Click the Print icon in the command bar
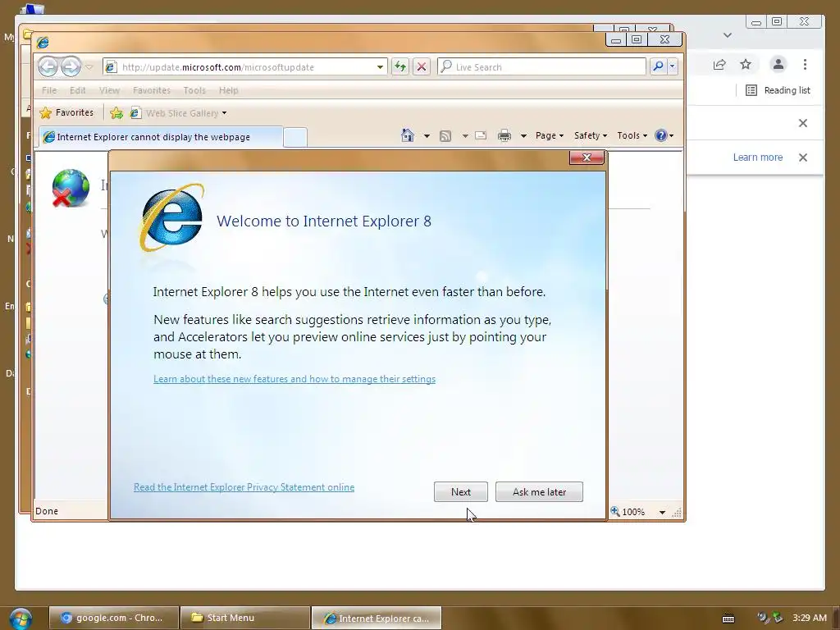This screenshot has width=840, height=630. (504, 135)
